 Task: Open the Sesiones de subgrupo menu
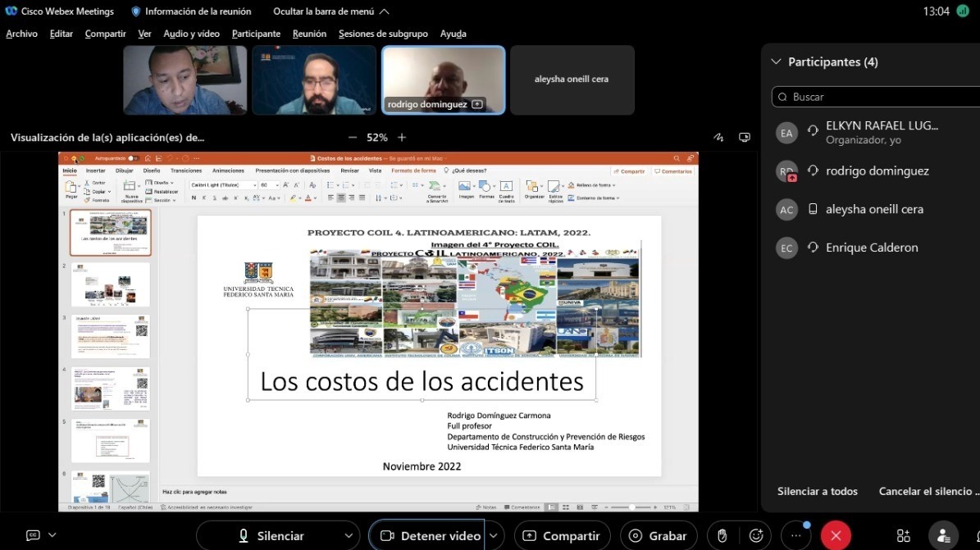pyautogui.click(x=383, y=34)
